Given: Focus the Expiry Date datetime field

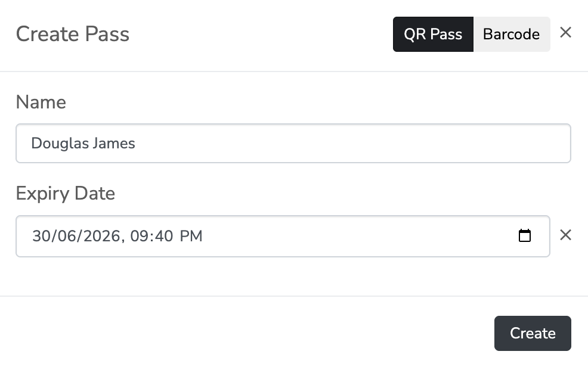Looking at the screenshot, I should pyautogui.click(x=358, y=236).
